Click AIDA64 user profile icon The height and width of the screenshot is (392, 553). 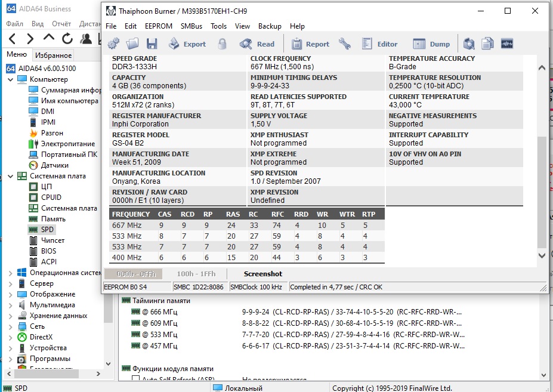click(86, 38)
